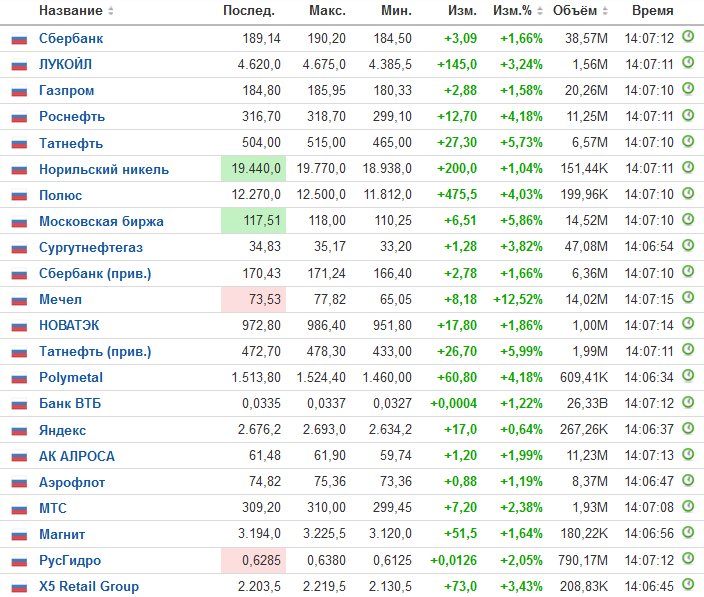Open the Сбербанк stock link
Image resolution: width=704 pixels, height=597 pixels.
pos(71,39)
